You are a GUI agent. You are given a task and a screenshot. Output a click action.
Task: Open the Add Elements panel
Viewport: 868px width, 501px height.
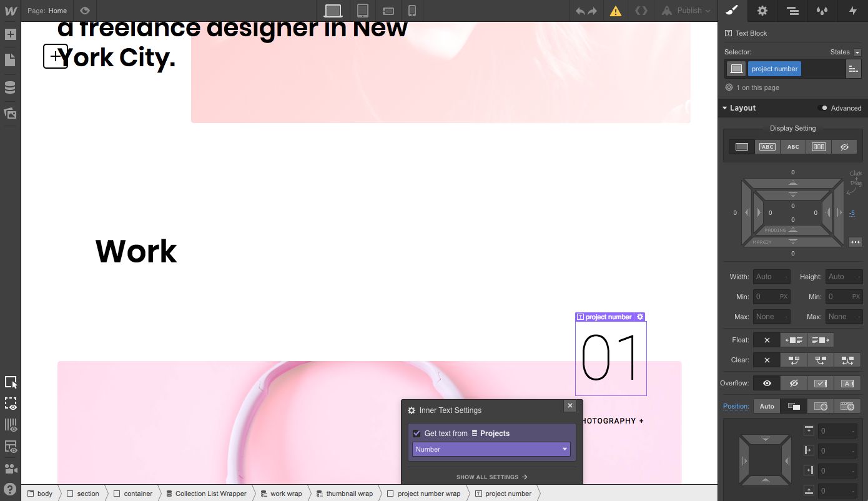10,34
